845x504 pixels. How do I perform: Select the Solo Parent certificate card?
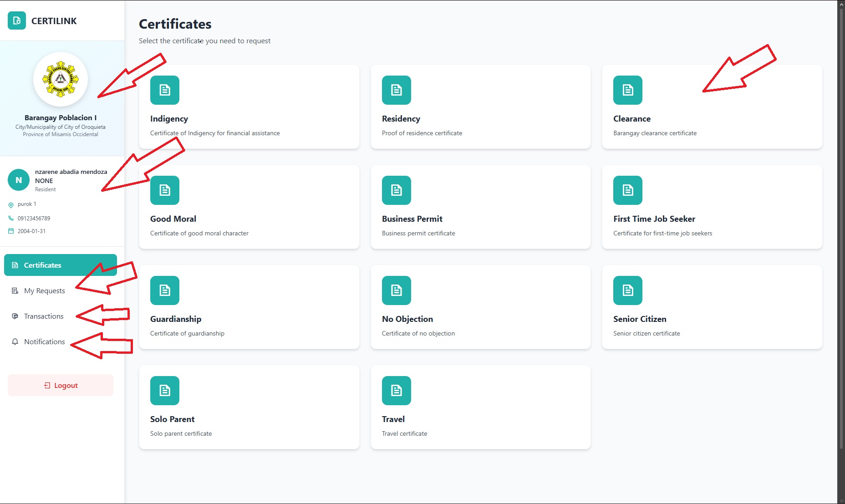click(x=249, y=407)
